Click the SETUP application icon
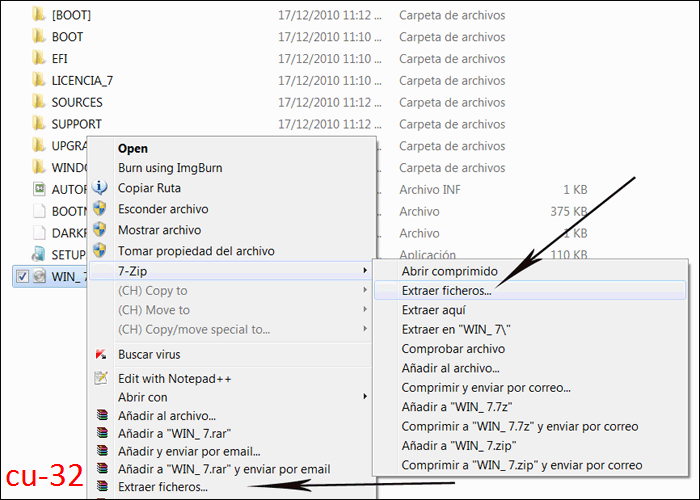Screen dimensions: 700x500 [x=39, y=254]
